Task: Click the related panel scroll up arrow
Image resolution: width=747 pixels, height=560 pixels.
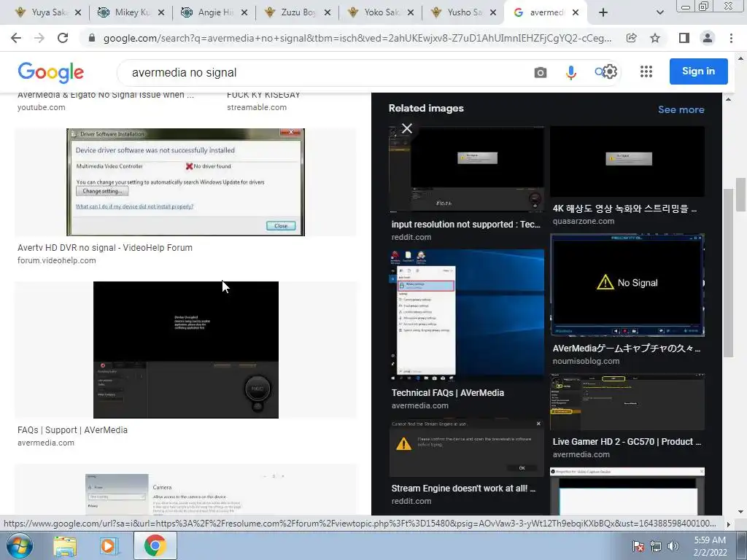Action: pyautogui.click(x=728, y=99)
